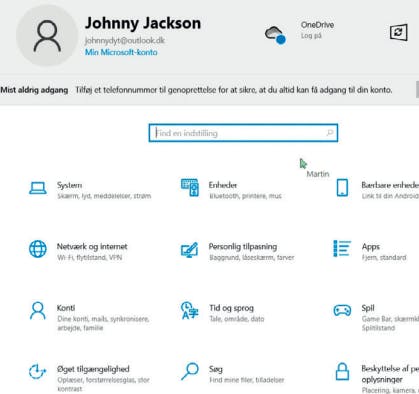
Task: Click the Øget tilgængelighed icon
Action: click(x=37, y=372)
